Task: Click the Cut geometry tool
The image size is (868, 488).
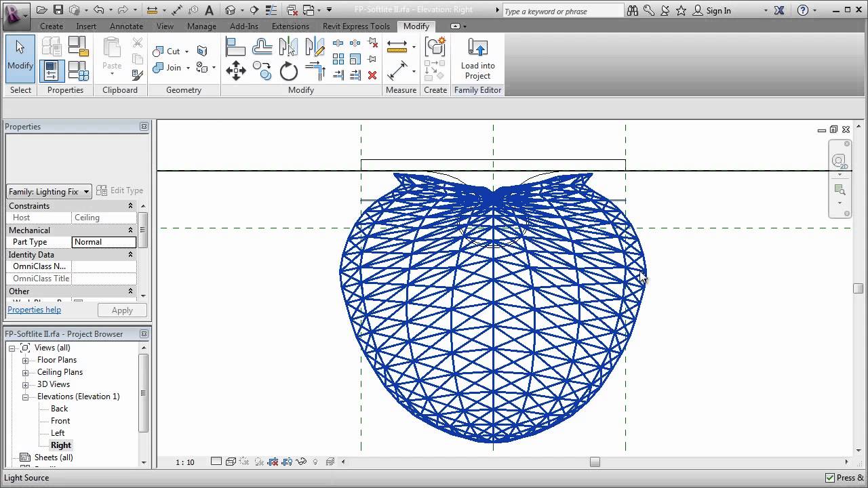Action: pyautogui.click(x=167, y=52)
